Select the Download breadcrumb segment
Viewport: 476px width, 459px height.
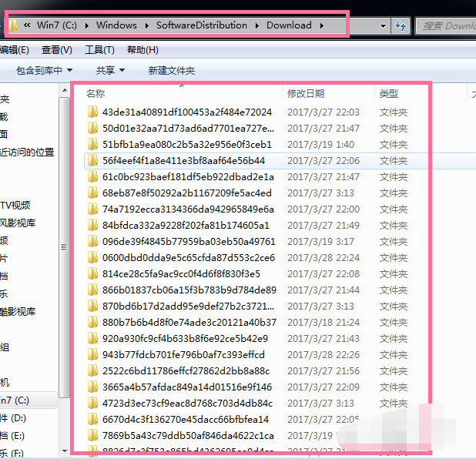click(x=289, y=25)
